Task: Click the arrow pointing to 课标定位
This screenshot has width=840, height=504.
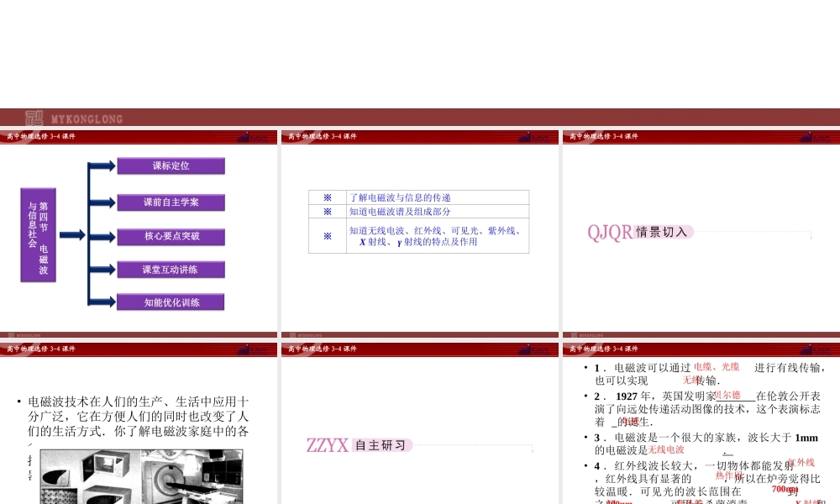Action: (x=102, y=166)
